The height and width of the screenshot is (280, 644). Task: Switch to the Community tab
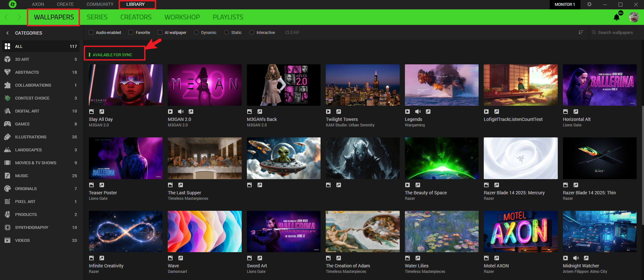pyautogui.click(x=100, y=5)
